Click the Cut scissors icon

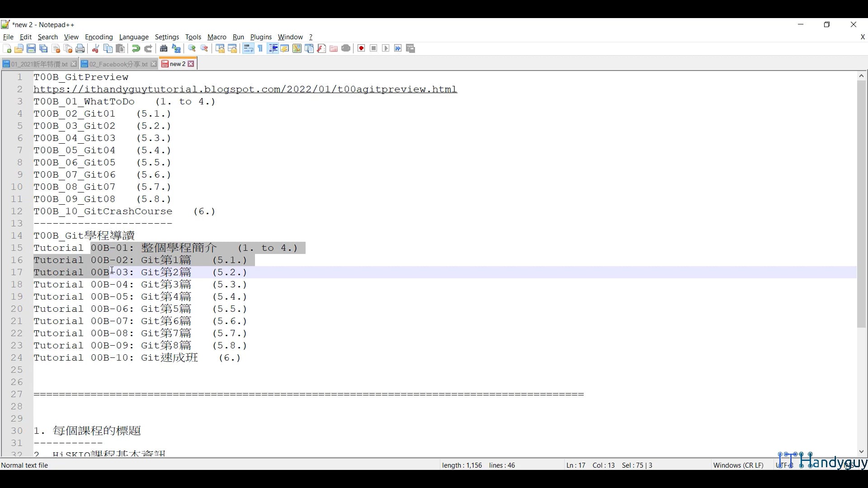95,49
